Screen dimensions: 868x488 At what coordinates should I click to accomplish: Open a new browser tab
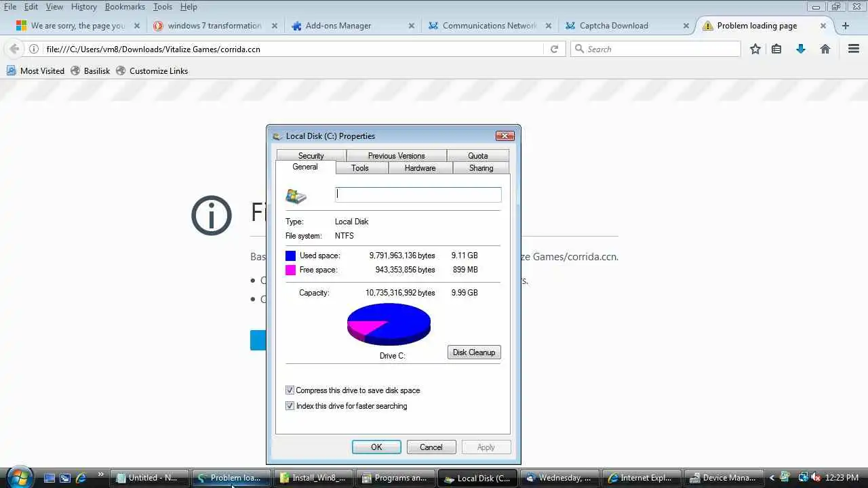[846, 26]
